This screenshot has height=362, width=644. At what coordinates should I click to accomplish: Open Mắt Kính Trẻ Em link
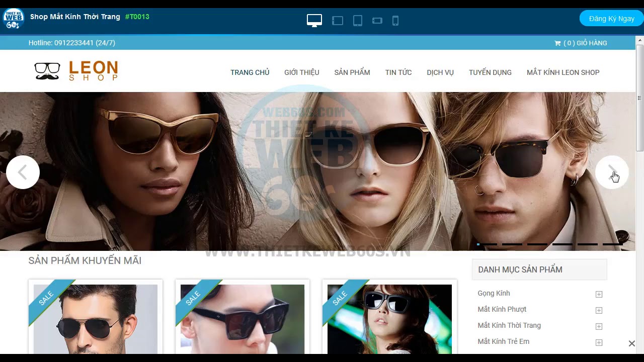[503, 341]
